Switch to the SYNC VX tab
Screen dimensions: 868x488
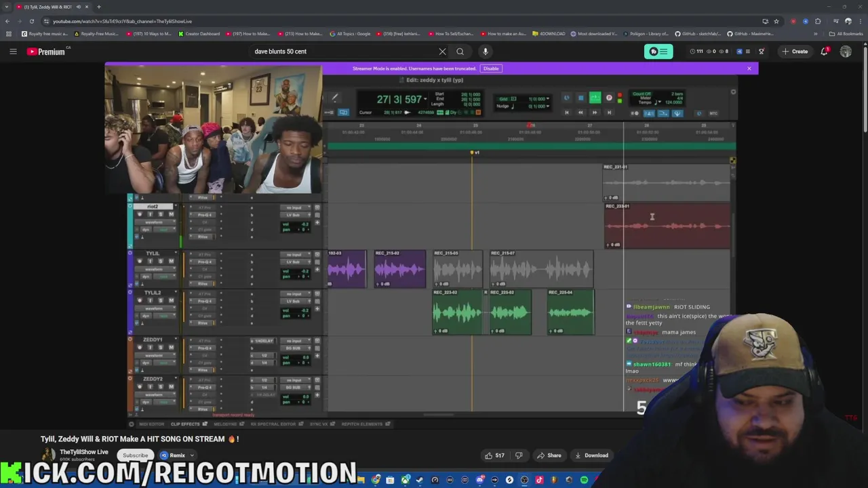tap(321, 424)
